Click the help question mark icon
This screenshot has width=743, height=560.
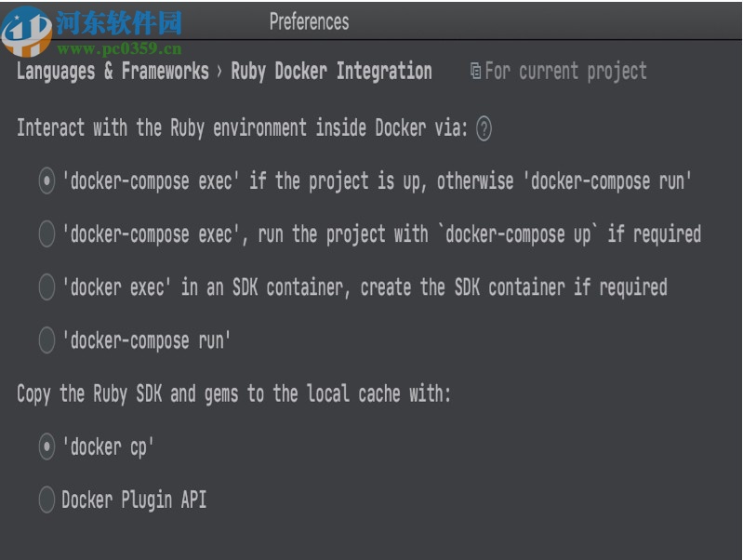484,129
